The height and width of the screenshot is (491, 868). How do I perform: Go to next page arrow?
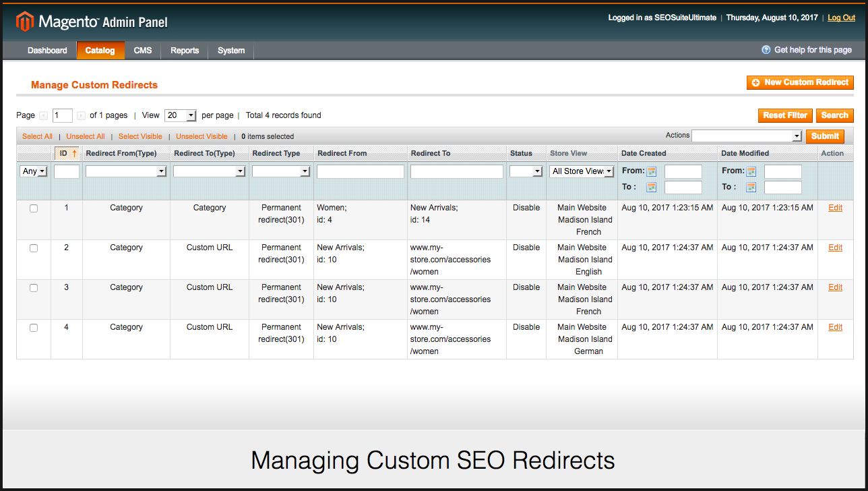(81, 116)
